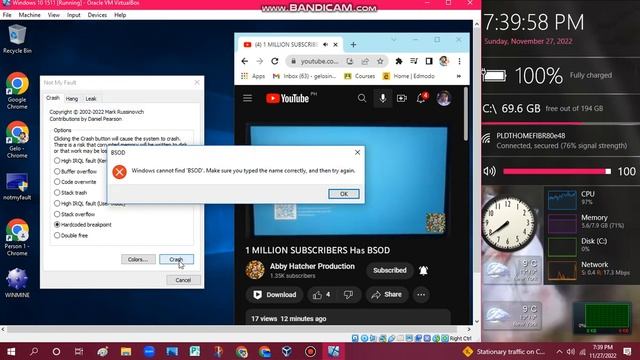Dislike the video with thumbs down

pyautogui.click(x=348, y=295)
